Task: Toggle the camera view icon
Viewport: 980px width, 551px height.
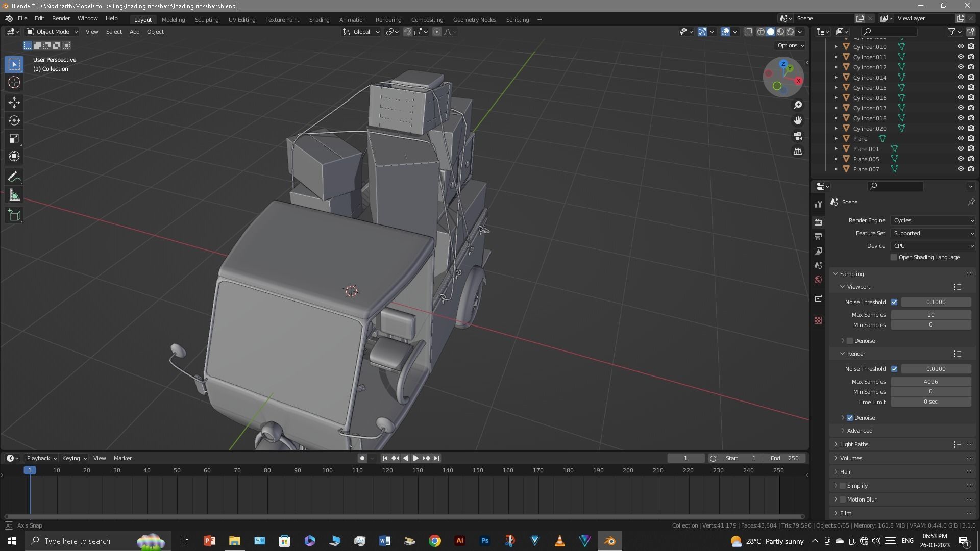Action: click(x=798, y=136)
